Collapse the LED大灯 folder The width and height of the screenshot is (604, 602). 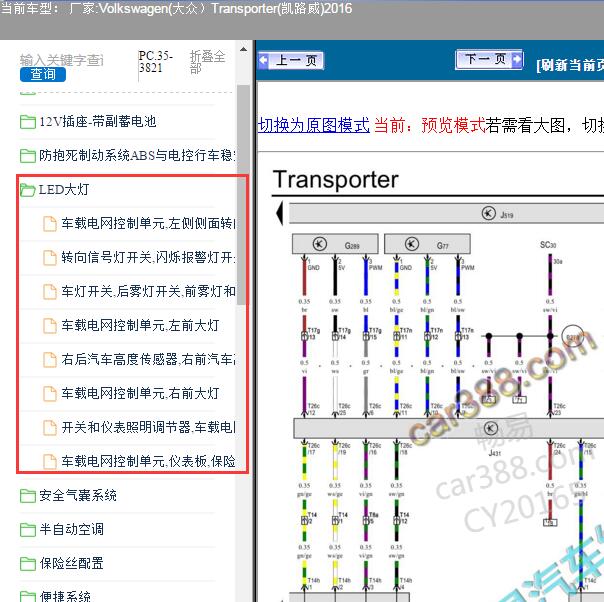click(64, 189)
